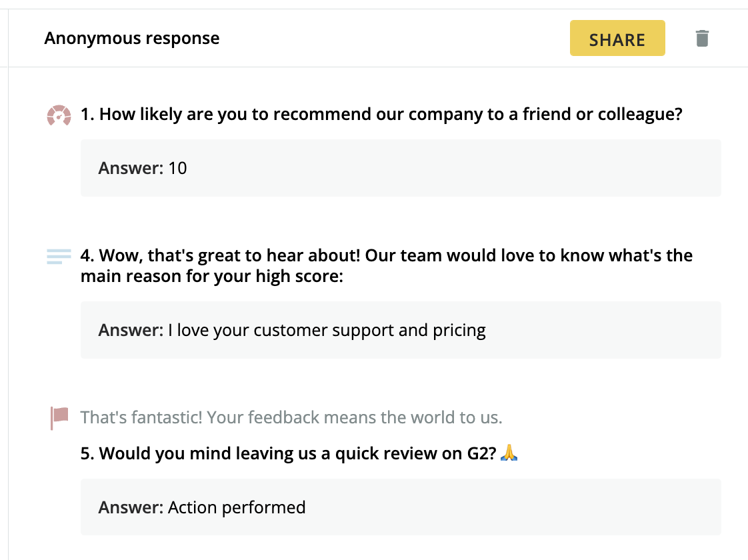748x560 pixels.
Task: Select the Anonymous response heading
Action: point(132,38)
